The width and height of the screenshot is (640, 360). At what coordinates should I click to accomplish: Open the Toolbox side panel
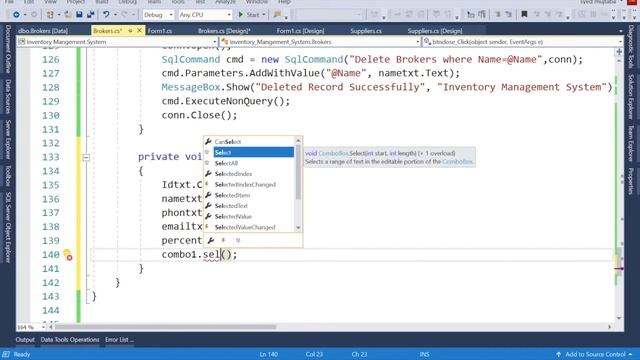8,175
